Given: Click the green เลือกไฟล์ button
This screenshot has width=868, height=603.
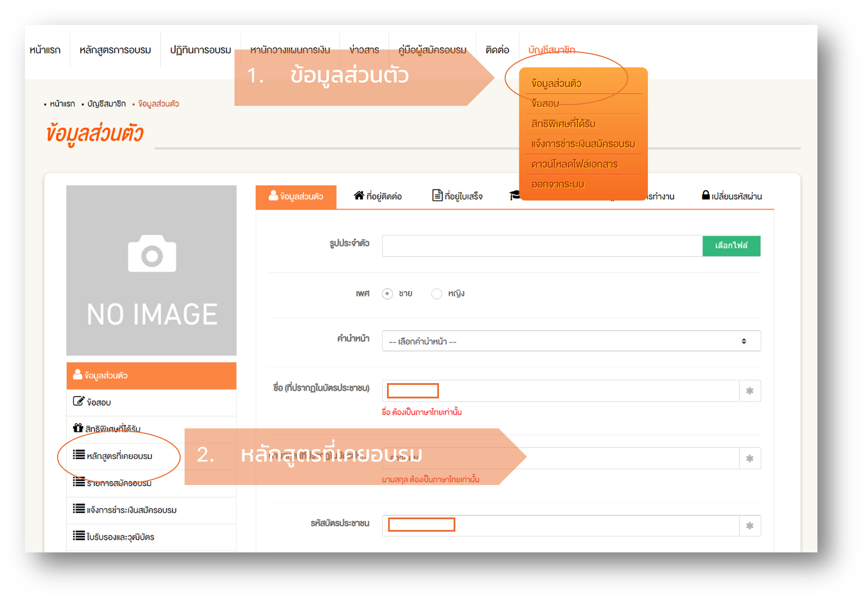Looking at the screenshot, I should click(731, 246).
